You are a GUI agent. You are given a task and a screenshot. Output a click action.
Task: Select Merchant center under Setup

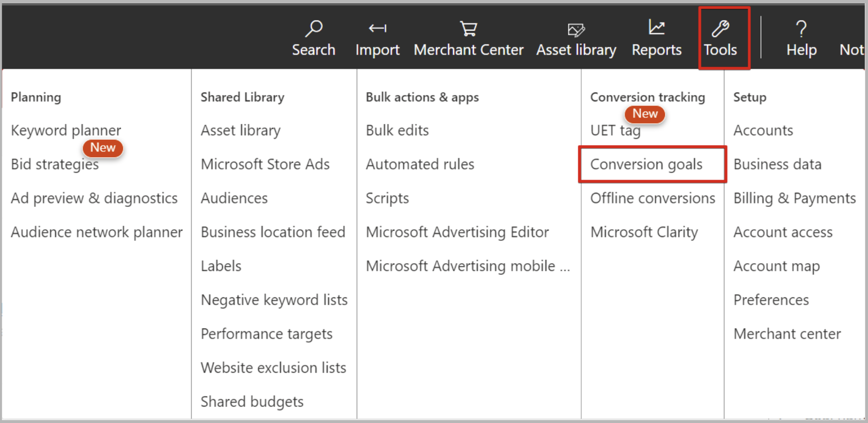click(x=787, y=334)
